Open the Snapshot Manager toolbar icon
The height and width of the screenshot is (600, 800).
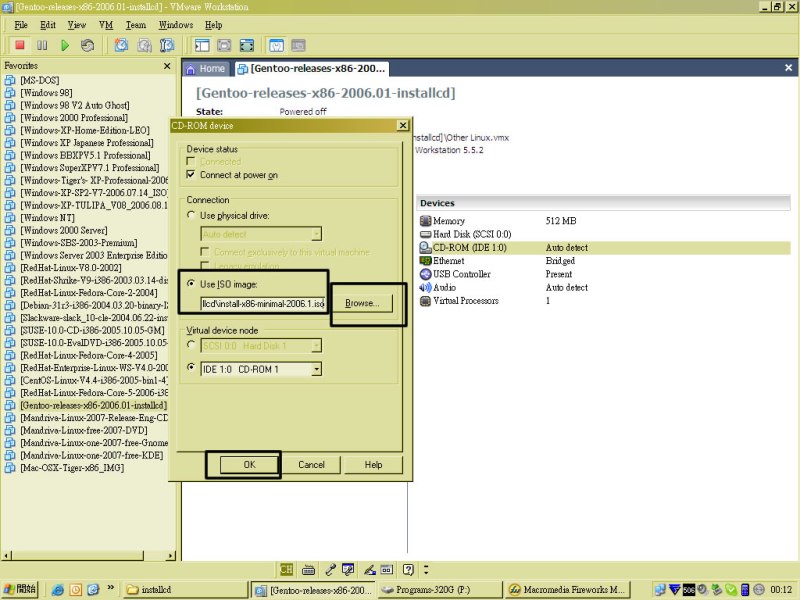[167, 45]
